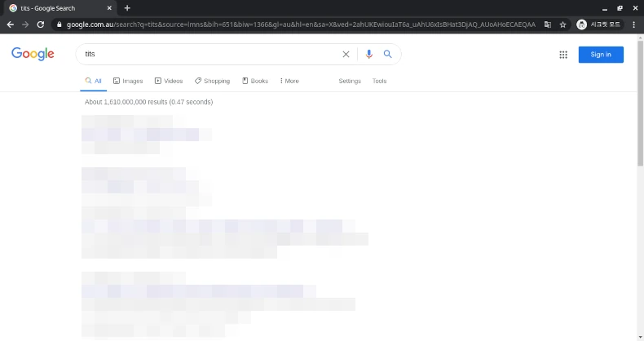Open the Google apps grid
Screen dimensions: 644x341
(563, 55)
